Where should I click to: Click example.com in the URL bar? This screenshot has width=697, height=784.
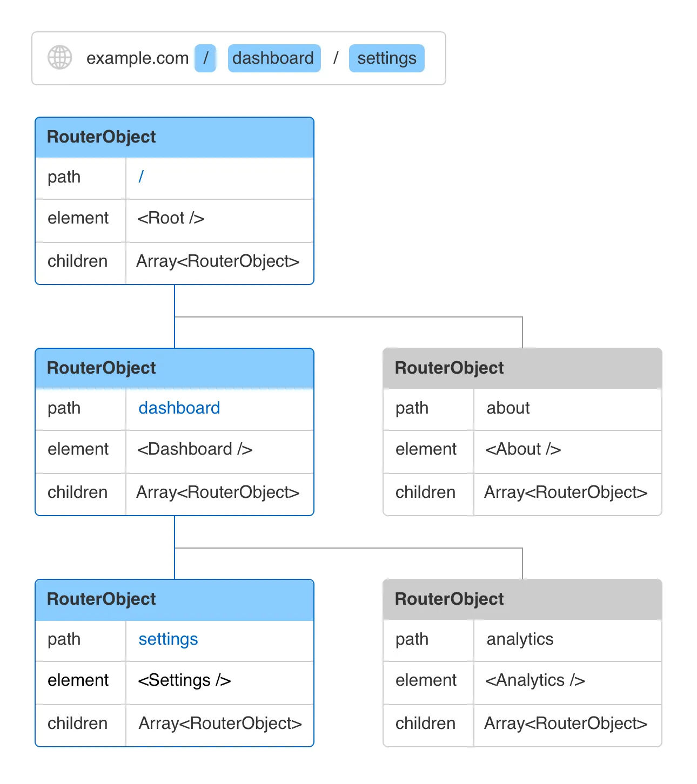tap(137, 58)
